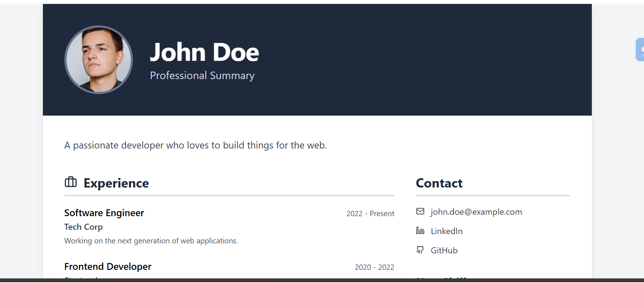Screen dimensions: 644x282
Task: Click John Doe's circular profile photo
Action: pos(99,60)
